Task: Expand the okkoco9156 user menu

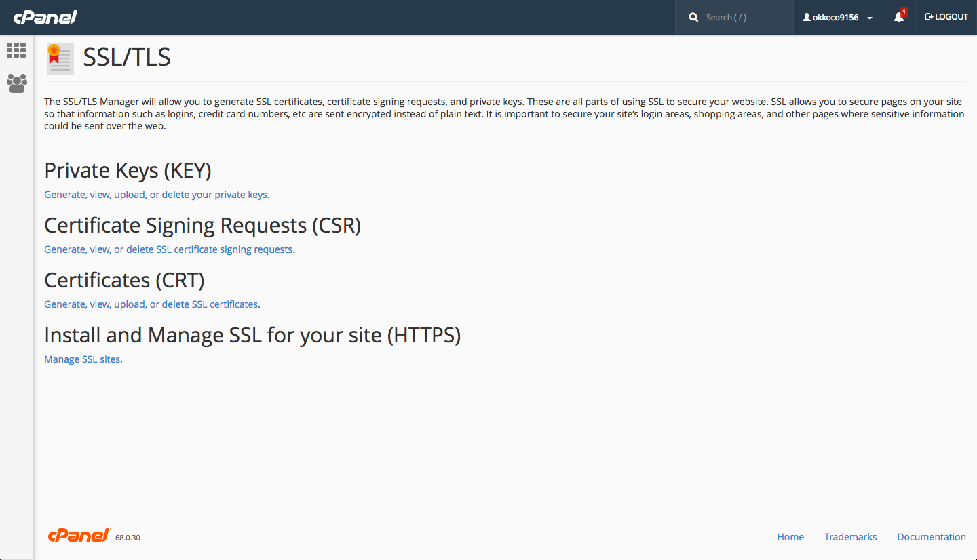Action: pyautogui.click(x=836, y=18)
